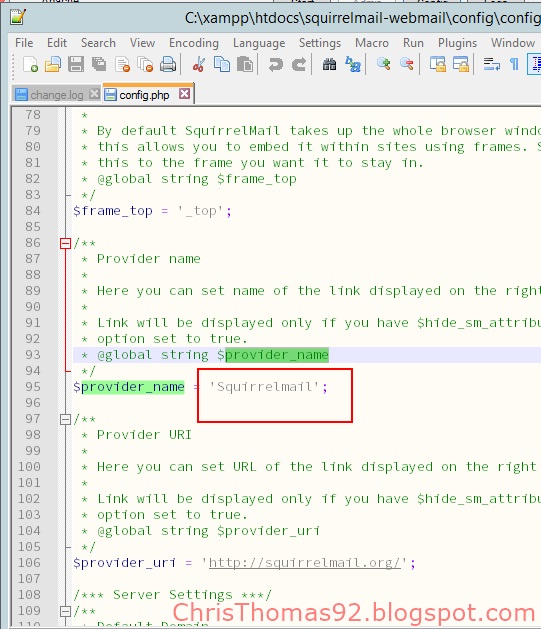Click the Replace toolbar icon
The height and width of the screenshot is (629, 541).
353,64
